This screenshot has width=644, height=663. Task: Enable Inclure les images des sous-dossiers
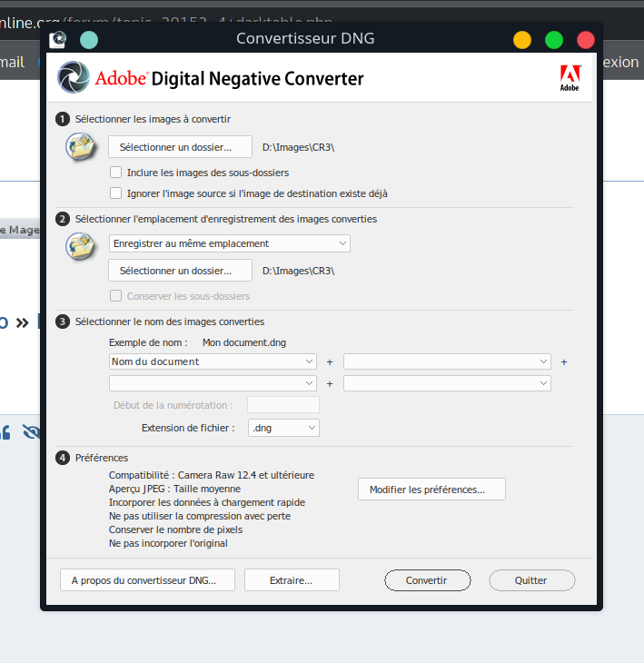coord(116,172)
